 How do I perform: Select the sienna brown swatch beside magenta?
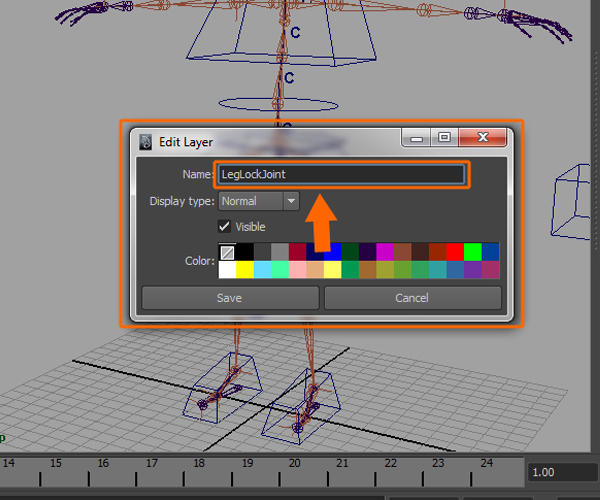[x=403, y=252]
